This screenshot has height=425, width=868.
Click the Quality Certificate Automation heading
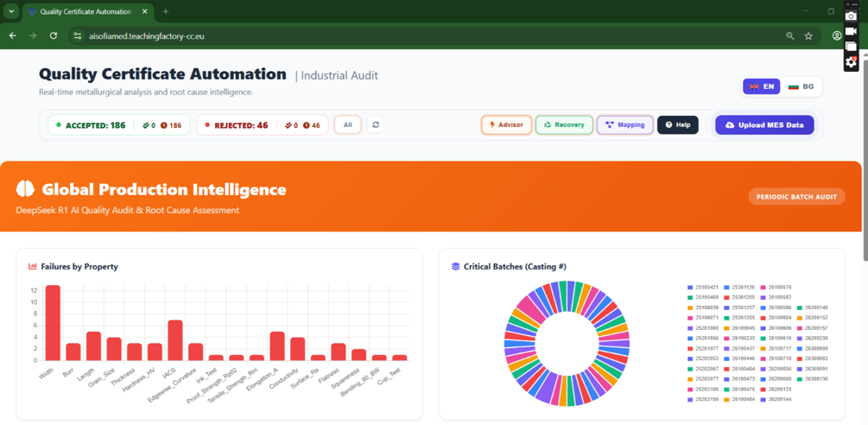pyautogui.click(x=162, y=74)
